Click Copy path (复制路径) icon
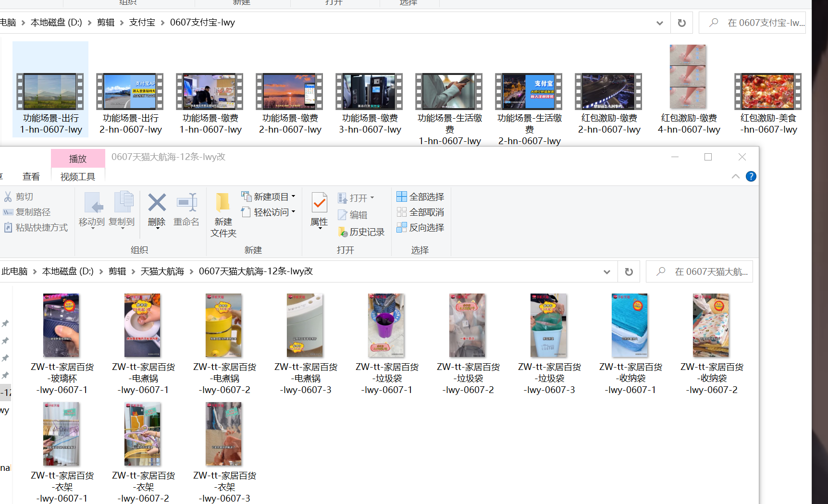 tap(8, 212)
